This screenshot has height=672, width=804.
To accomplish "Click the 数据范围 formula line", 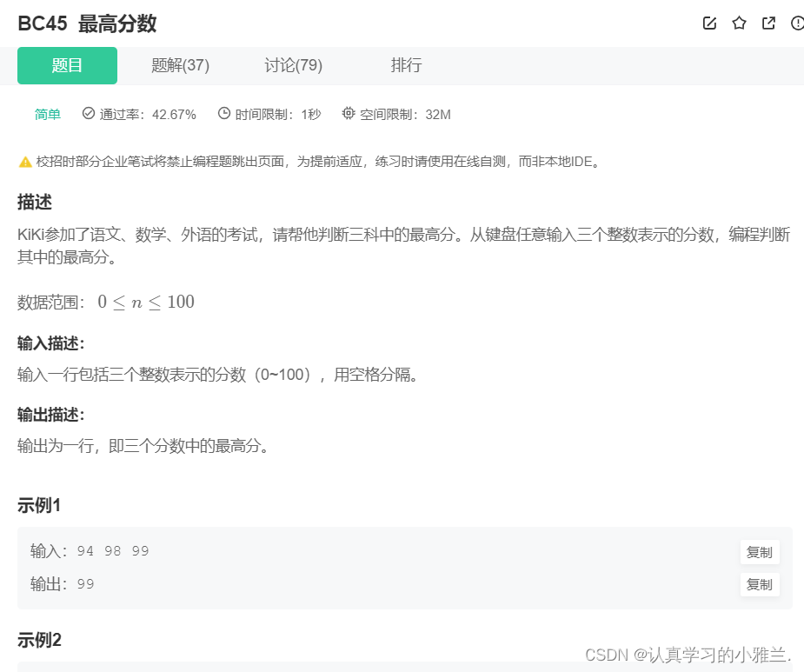I will pos(106,303).
